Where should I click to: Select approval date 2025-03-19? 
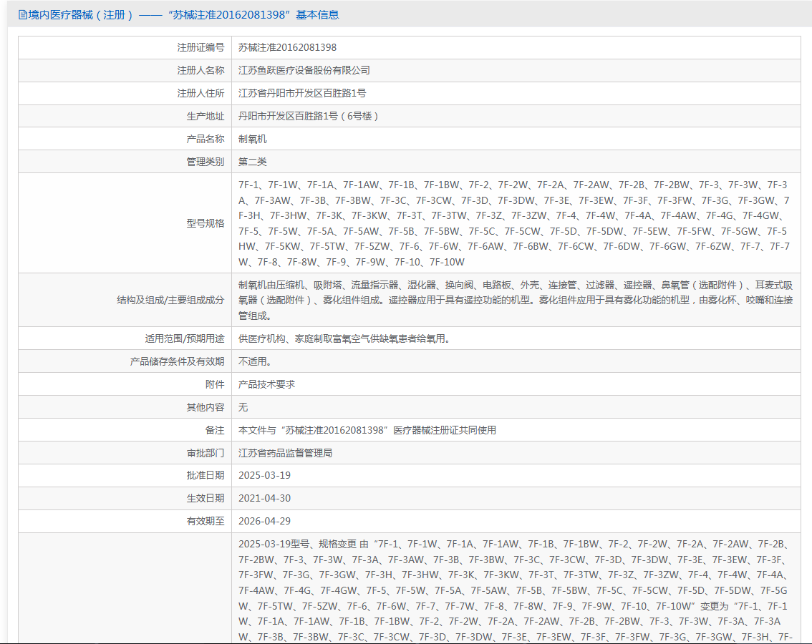coord(264,475)
